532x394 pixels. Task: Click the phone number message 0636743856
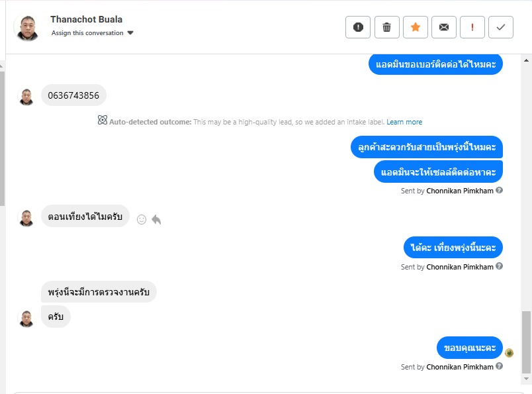73,95
